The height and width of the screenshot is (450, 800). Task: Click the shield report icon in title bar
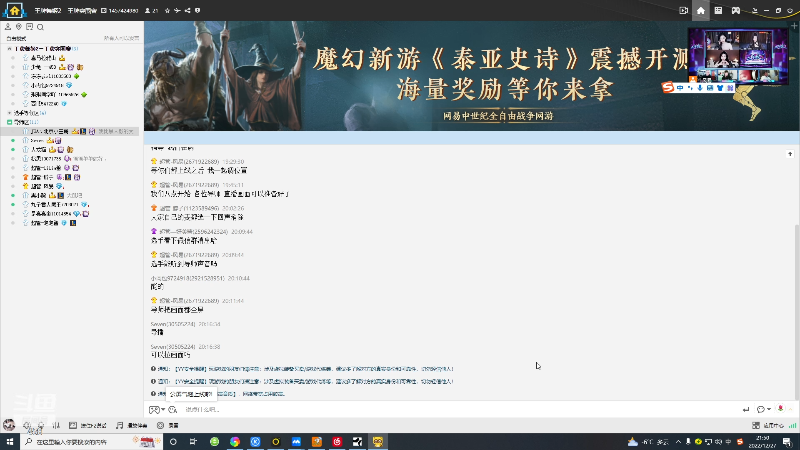197,10
